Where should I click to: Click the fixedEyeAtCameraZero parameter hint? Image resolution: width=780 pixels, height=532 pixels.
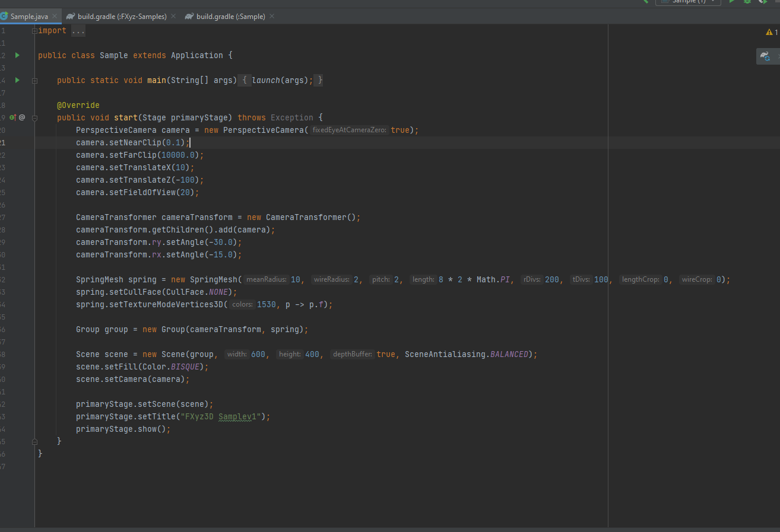click(349, 130)
